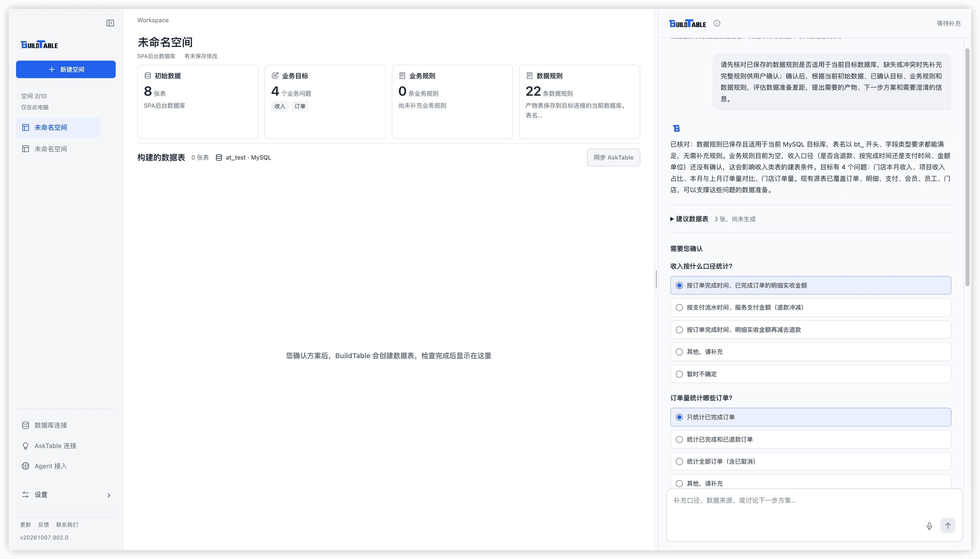This screenshot has width=980, height=559.
Task: Select 统计全部订单（含已取消）radio option
Action: tap(810, 462)
